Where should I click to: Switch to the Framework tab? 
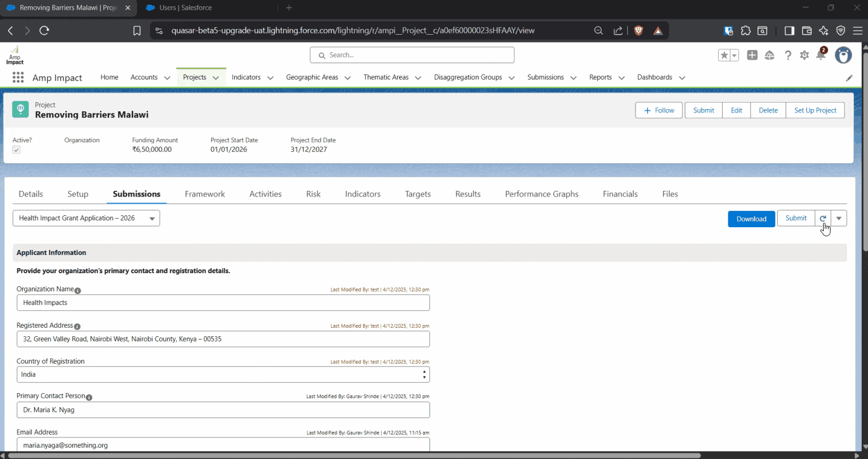click(205, 194)
